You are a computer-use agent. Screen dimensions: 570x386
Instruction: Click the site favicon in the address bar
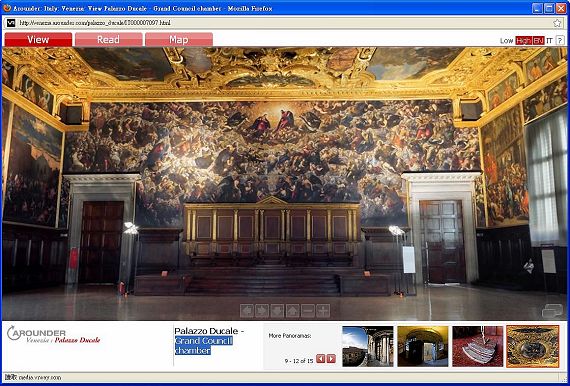coord(11,23)
